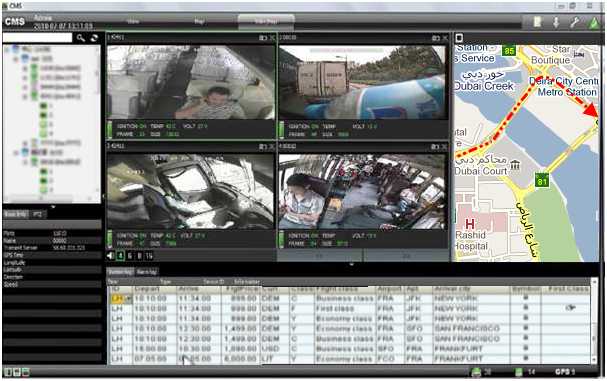Open the log document icon in top toolbar

537,22
